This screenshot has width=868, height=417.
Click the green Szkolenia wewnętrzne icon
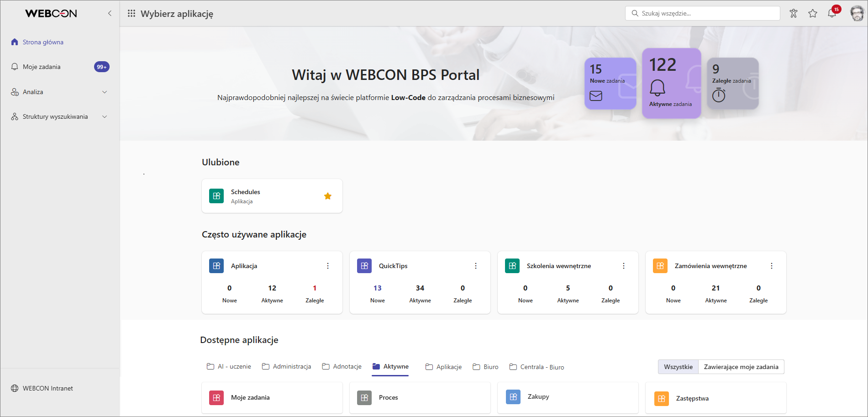[512, 266]
